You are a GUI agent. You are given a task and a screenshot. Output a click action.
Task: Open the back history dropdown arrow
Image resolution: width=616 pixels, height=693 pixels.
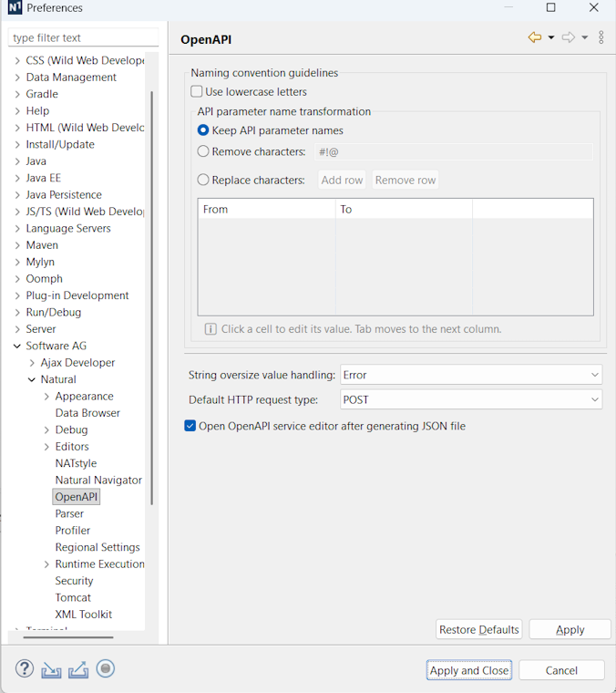[x=551, y=37]
